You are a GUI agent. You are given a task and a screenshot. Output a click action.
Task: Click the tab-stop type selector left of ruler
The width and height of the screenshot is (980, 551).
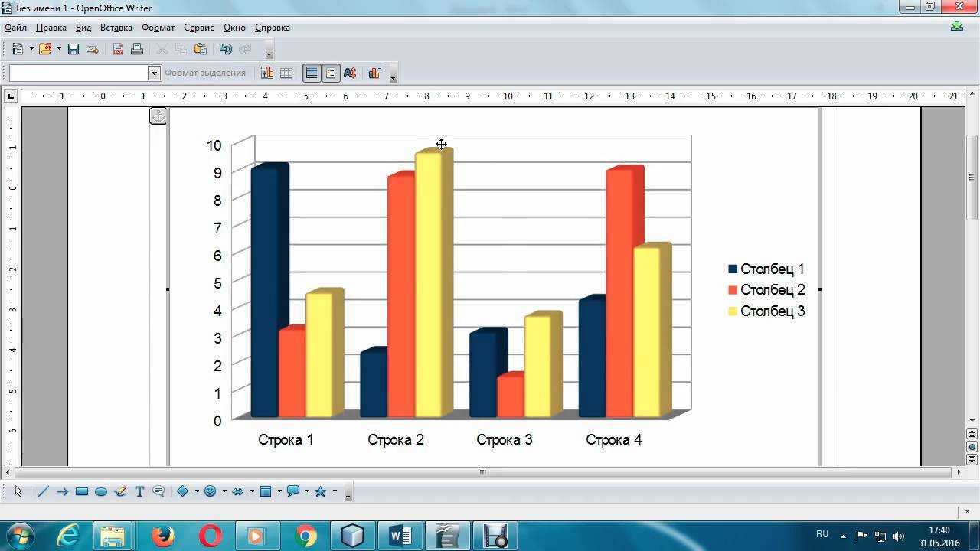pyautogui.click(x=11, y=96)
